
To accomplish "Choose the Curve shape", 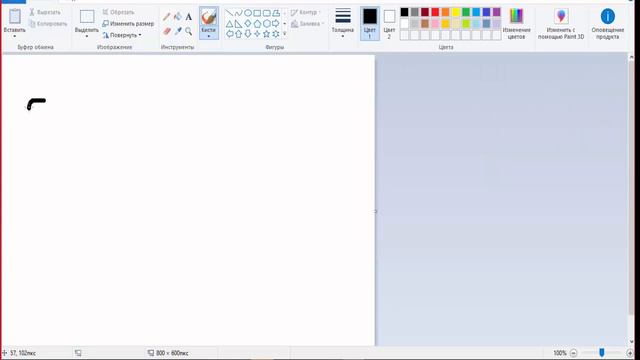I will tap(238, 13).
